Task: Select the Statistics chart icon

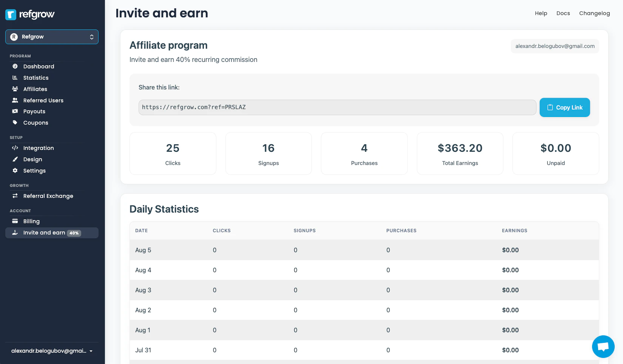Action: click(x=15, y=78)
